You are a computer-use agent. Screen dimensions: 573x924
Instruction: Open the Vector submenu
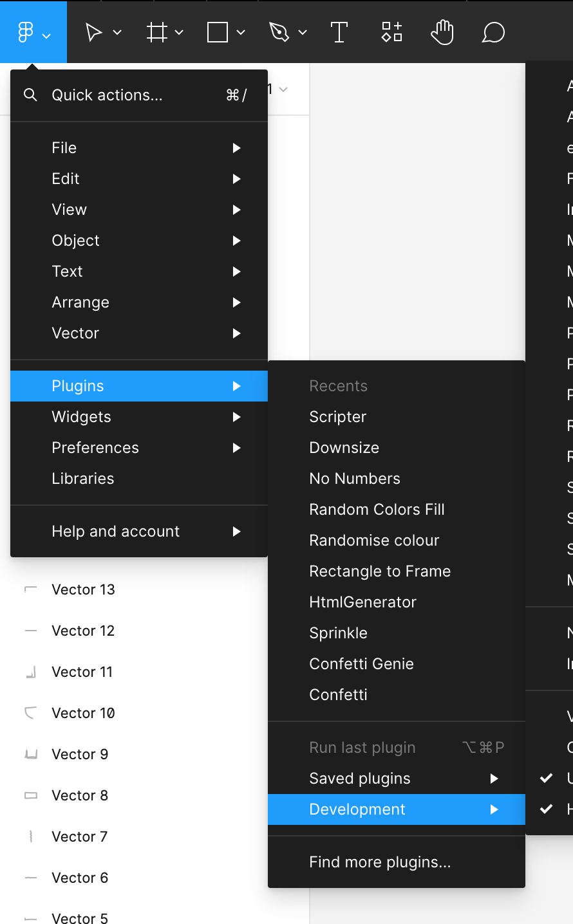[x=139, y=333]
